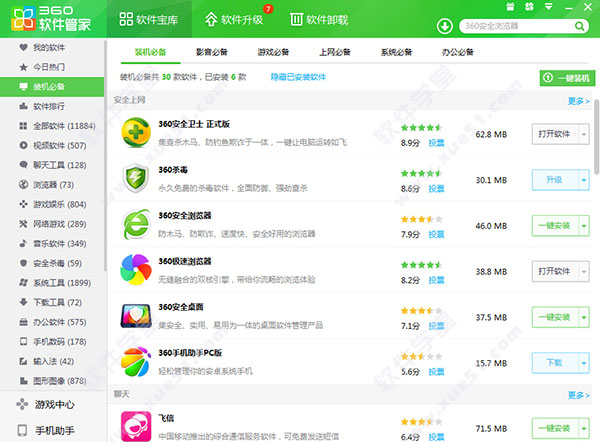
Task: Open 今日热门 in the sidebar
Action: pos(52,67)
